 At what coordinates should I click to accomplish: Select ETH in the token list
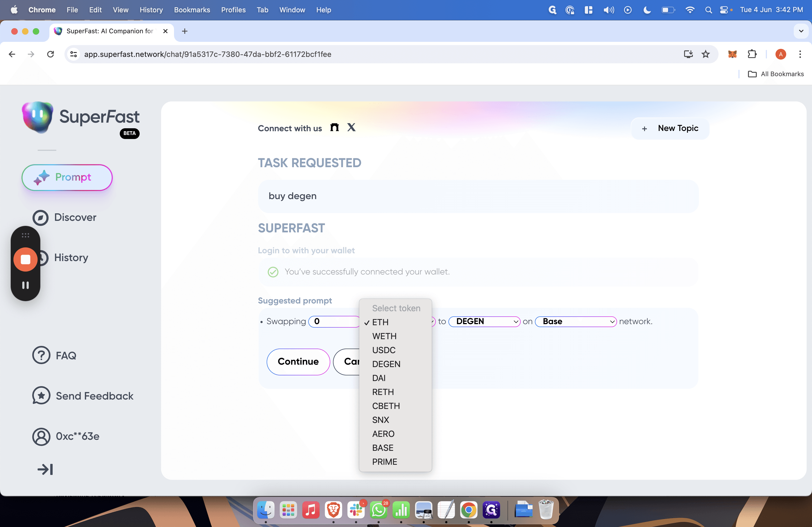396,322
